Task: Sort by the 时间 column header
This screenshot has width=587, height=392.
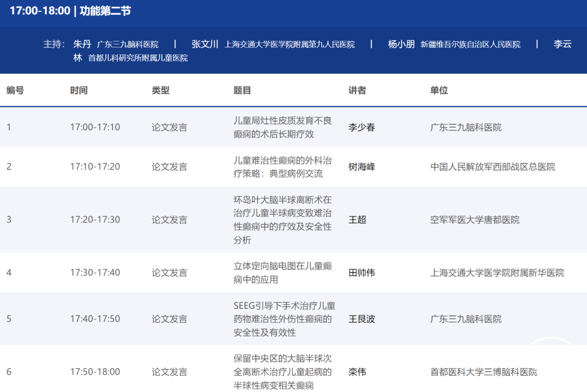Action: 79,90
